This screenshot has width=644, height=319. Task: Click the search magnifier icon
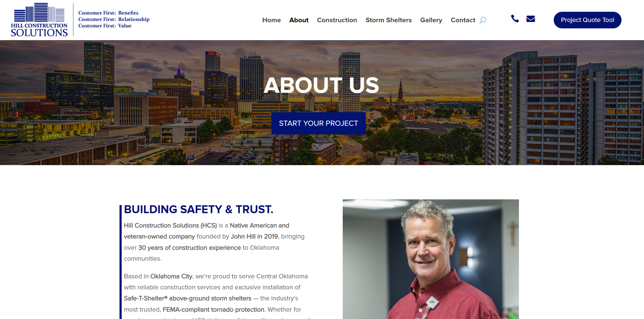(x=483, y=20)
